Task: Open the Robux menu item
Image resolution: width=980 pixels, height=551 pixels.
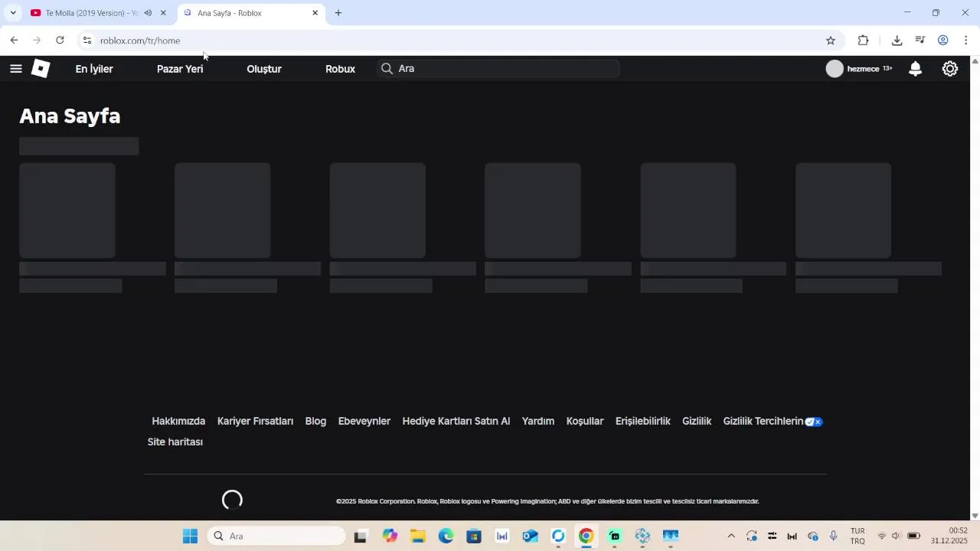Action: click(x=340, y=69)
